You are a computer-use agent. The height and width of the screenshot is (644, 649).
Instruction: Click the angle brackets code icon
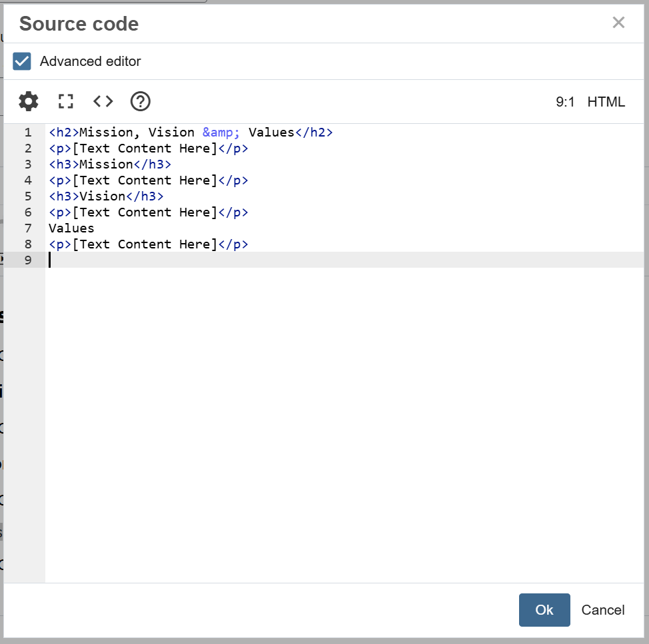point(103,102)
